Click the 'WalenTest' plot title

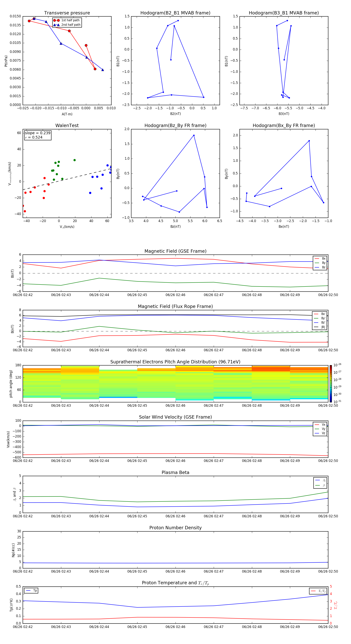tap(67, 125)
